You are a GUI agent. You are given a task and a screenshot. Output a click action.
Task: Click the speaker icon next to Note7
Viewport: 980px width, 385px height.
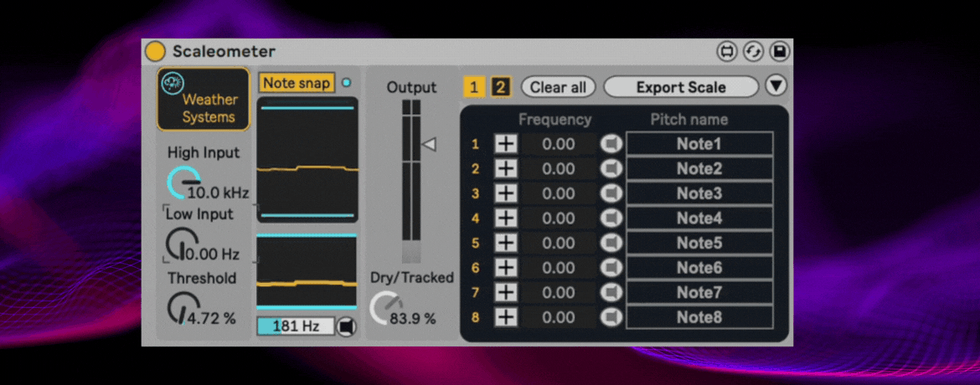click(611, 292)
